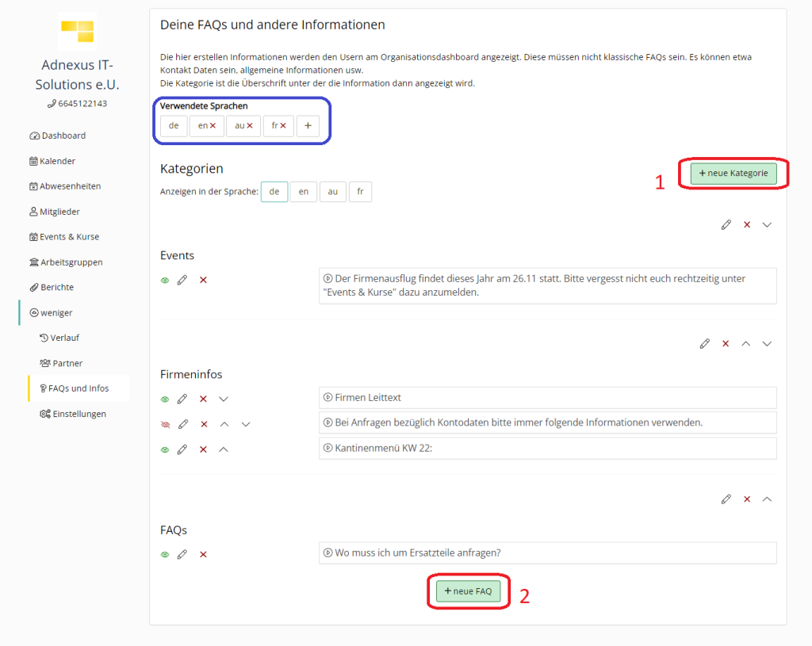This screenshot has height=646, width=812.
Task: Remove the fr language from used languages
Action: 283,126
